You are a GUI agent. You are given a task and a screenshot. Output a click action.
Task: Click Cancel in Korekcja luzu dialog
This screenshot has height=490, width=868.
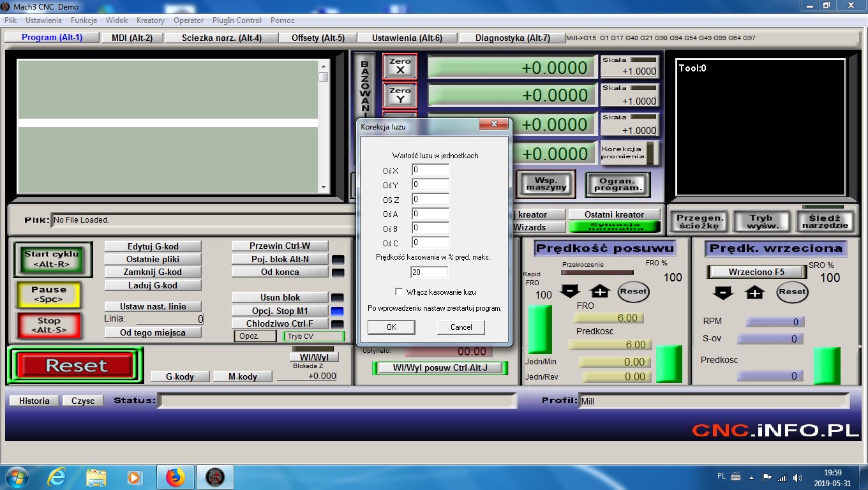point(461,327)
